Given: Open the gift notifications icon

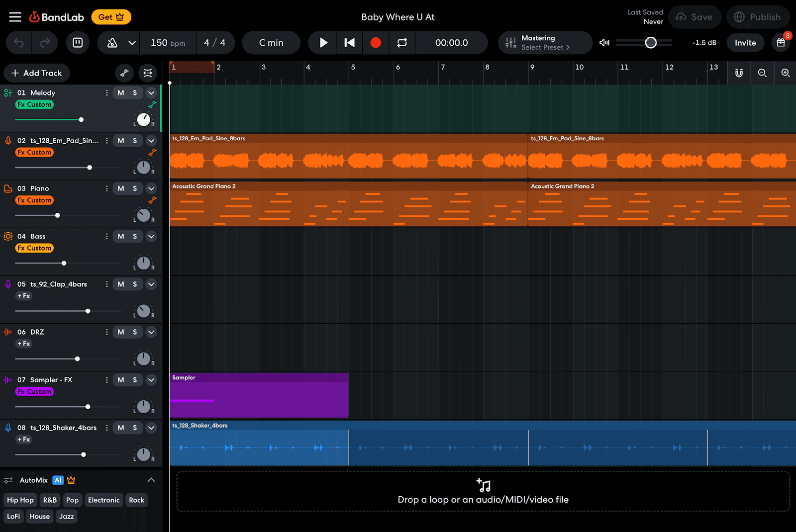Looking at the screenshot, I should point(781,43).
